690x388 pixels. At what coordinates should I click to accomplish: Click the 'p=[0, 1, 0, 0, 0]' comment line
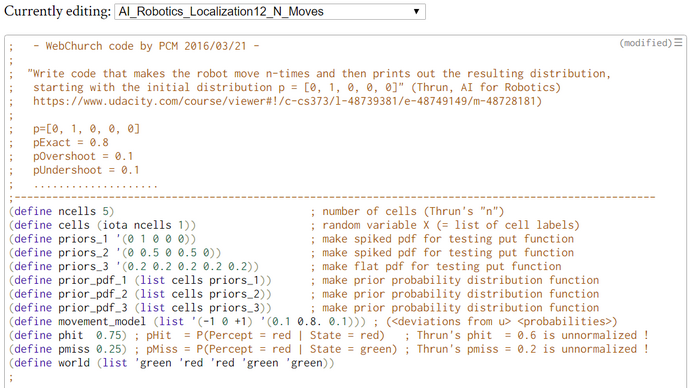point(86,129)
